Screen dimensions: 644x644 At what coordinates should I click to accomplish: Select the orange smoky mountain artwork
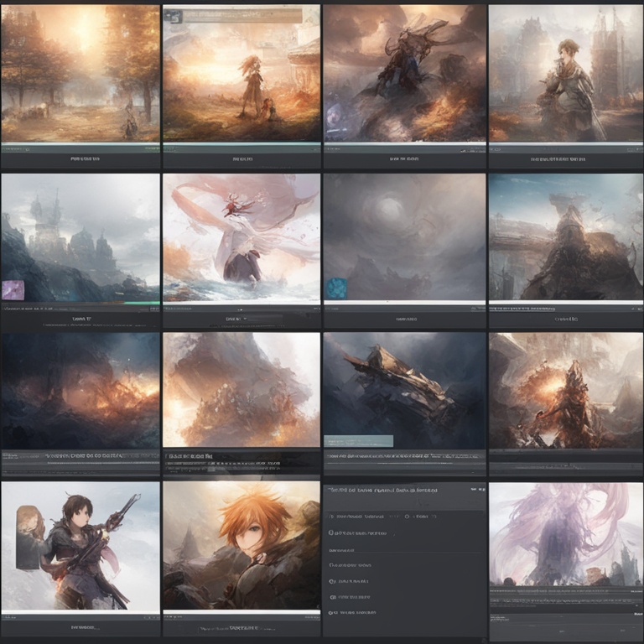pos(241,390)
